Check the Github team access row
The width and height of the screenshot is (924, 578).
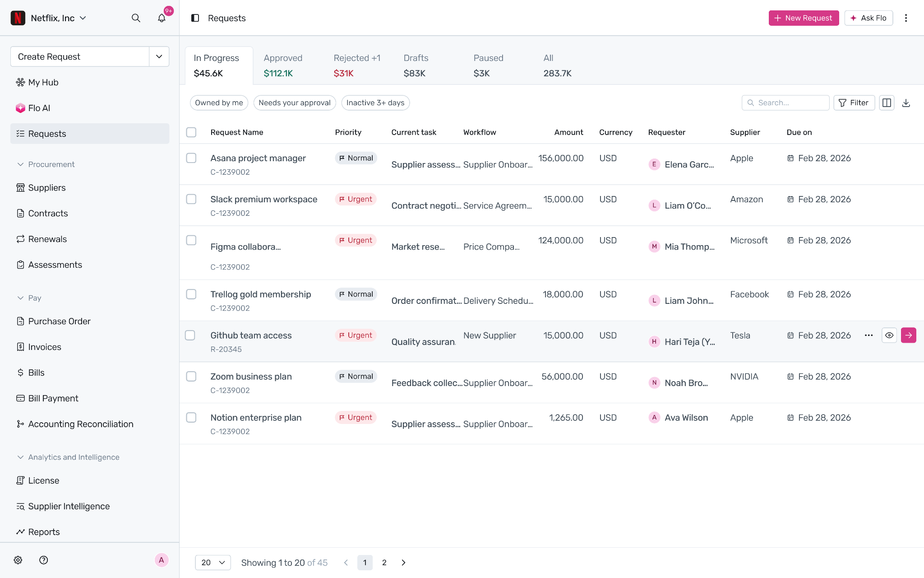pos(190,335)
